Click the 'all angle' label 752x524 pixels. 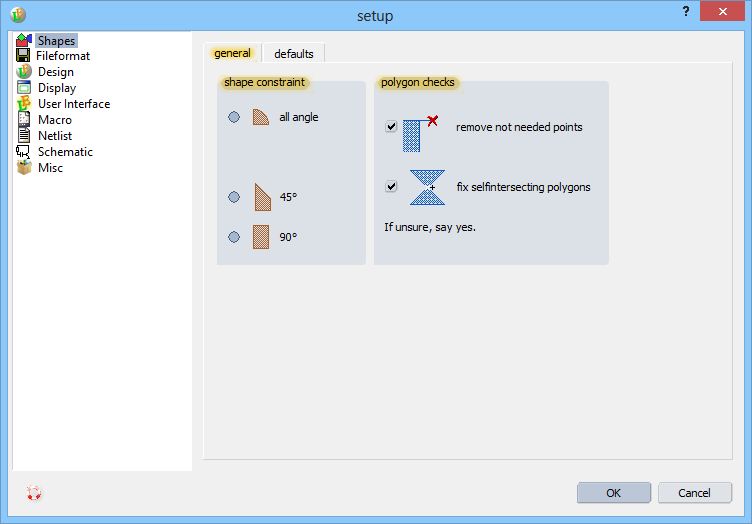click(x=299, y=117)
